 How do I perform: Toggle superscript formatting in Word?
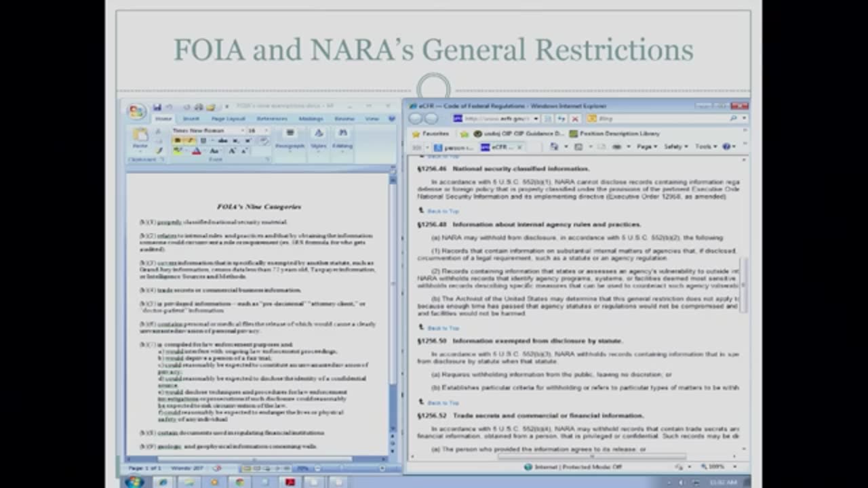click(x=248, y=140)
